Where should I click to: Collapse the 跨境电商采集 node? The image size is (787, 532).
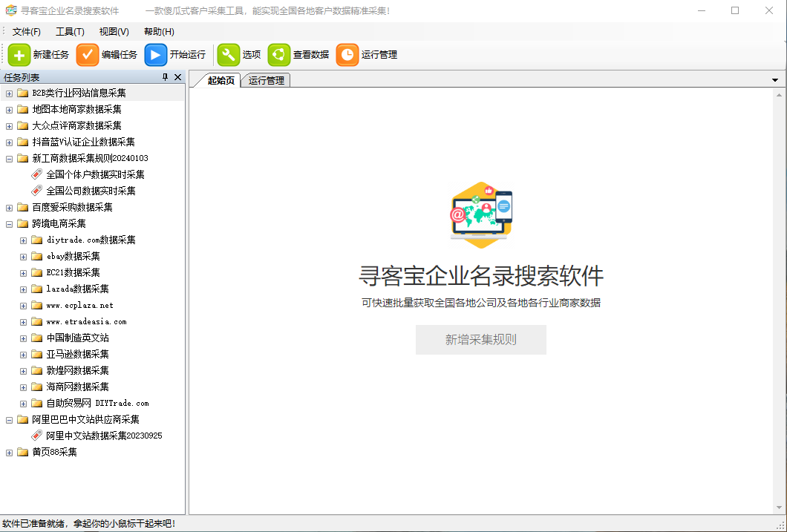9,224
